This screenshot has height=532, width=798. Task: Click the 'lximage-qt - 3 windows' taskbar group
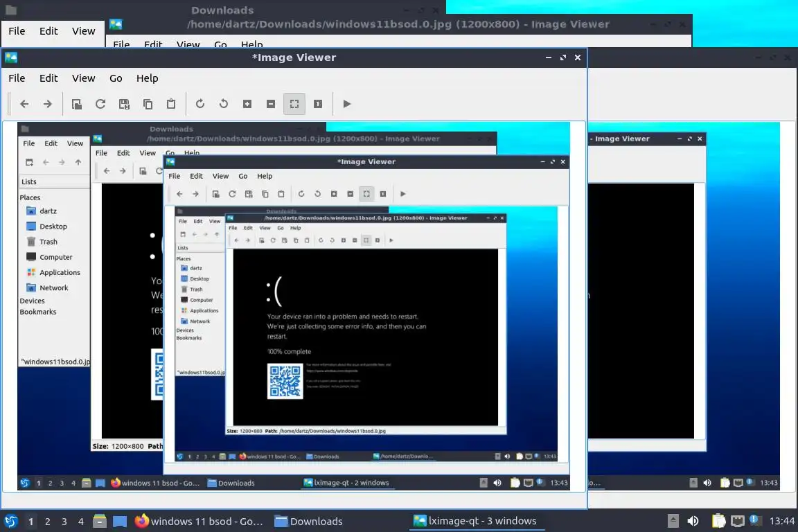475,521
